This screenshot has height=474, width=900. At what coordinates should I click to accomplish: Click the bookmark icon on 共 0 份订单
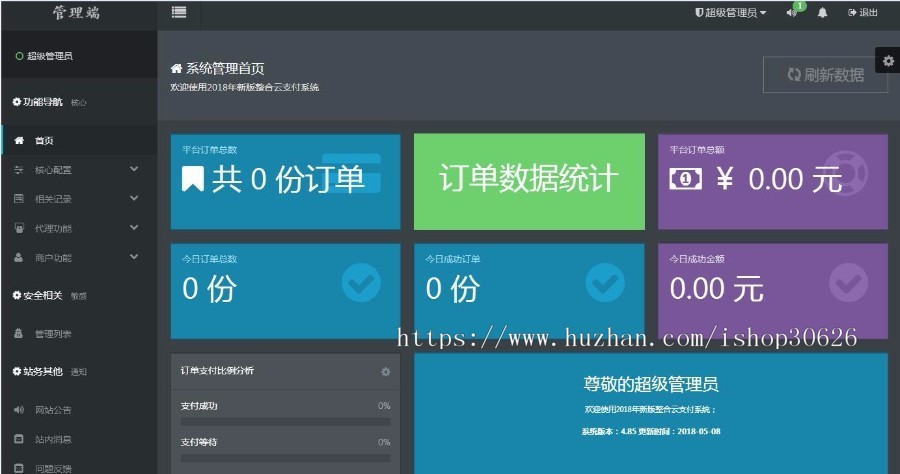tap(193, 178)
